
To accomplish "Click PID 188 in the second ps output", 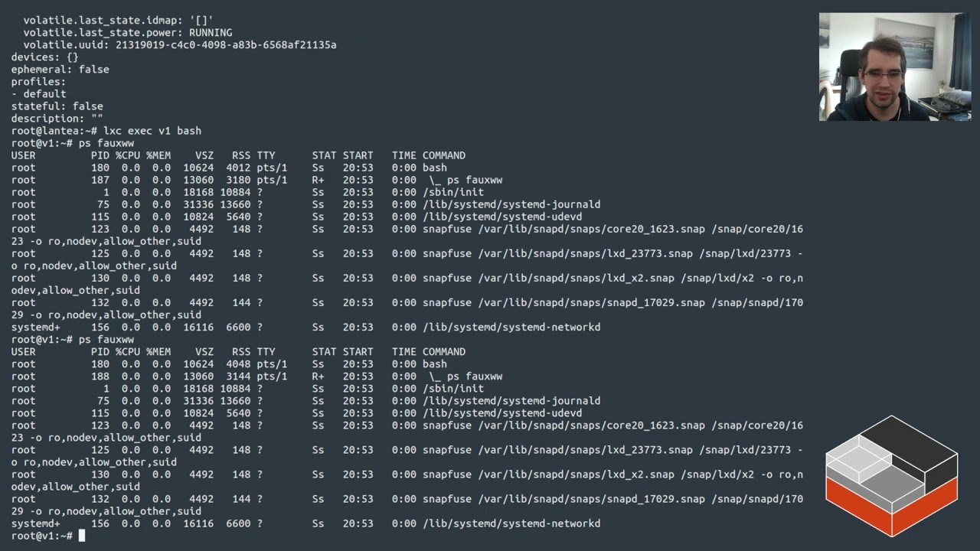I will [x=100, y=377].
